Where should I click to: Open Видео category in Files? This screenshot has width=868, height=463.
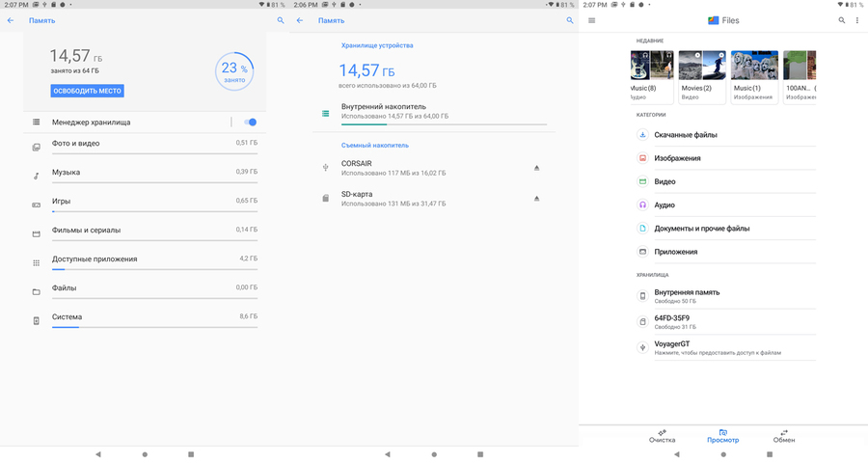[725, 181]
